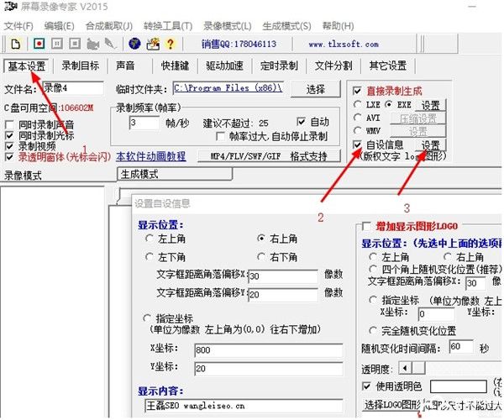Click the pause recording toolbar icon
The image size is (504, 420).
pos(56,44)
